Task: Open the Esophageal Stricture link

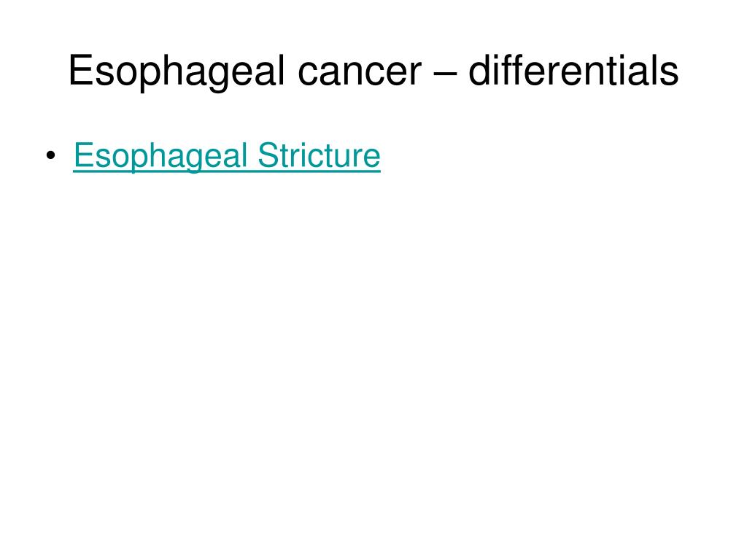Action: pos(227,156)
